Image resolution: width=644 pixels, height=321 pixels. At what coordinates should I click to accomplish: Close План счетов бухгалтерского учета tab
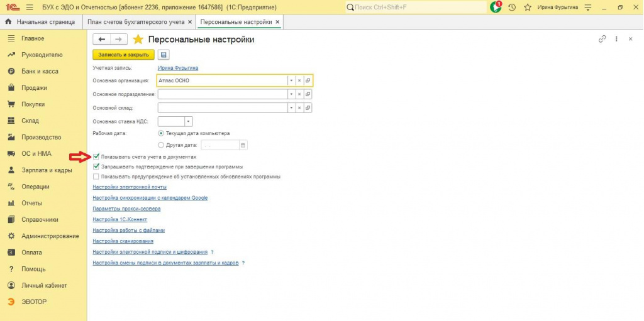tap(189, 22)
